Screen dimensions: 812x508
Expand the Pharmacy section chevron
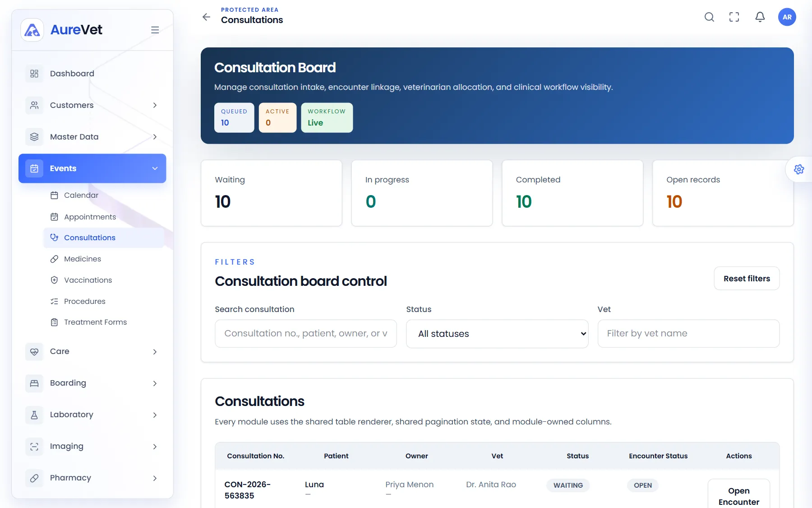155,478
